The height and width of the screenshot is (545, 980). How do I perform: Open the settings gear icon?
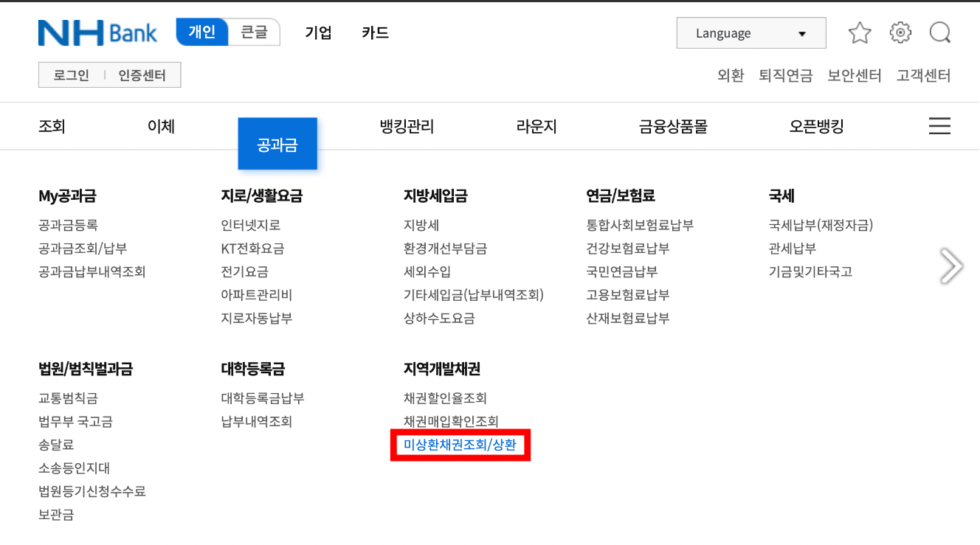pyautogui.click(x=900, y=32)
